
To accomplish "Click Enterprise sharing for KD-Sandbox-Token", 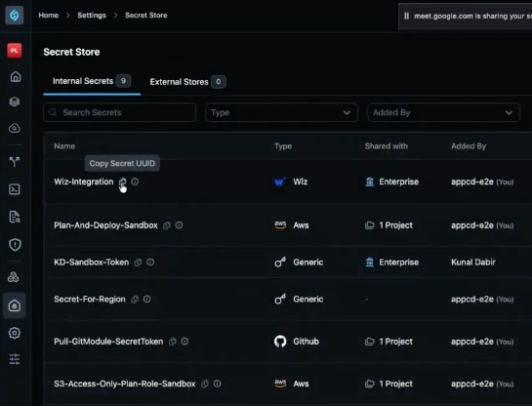I will [391, 263].
